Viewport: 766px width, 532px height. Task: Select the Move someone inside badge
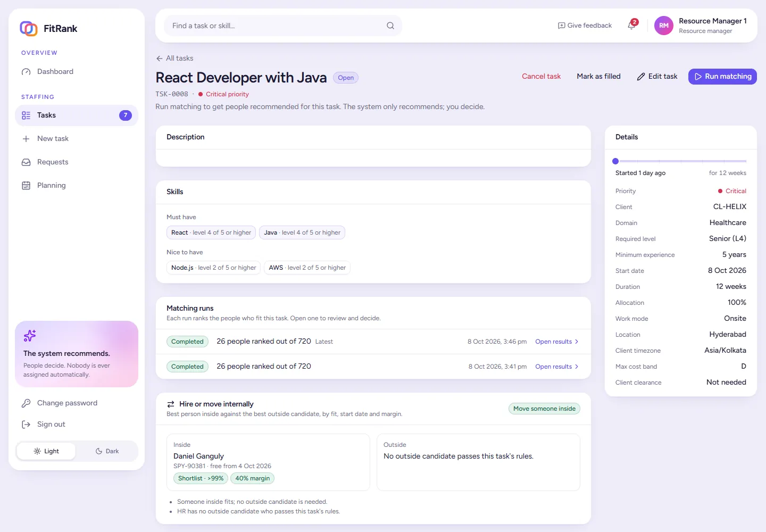pos(544,409)
